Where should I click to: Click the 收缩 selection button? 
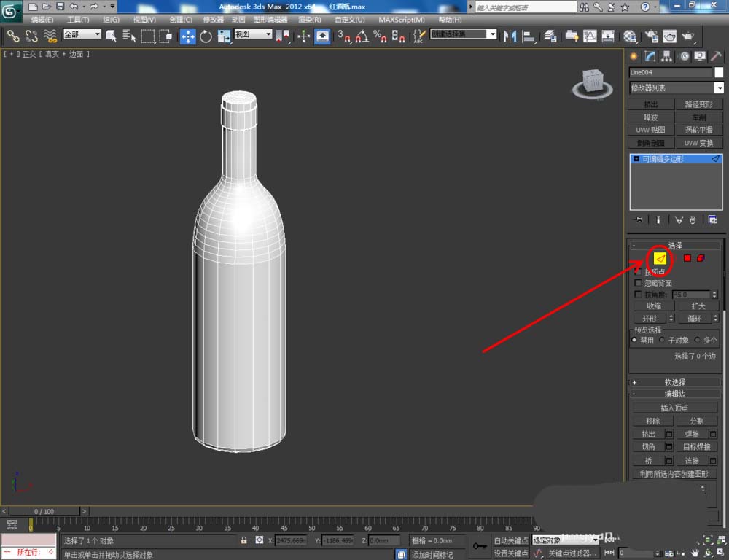pos(654,306)
